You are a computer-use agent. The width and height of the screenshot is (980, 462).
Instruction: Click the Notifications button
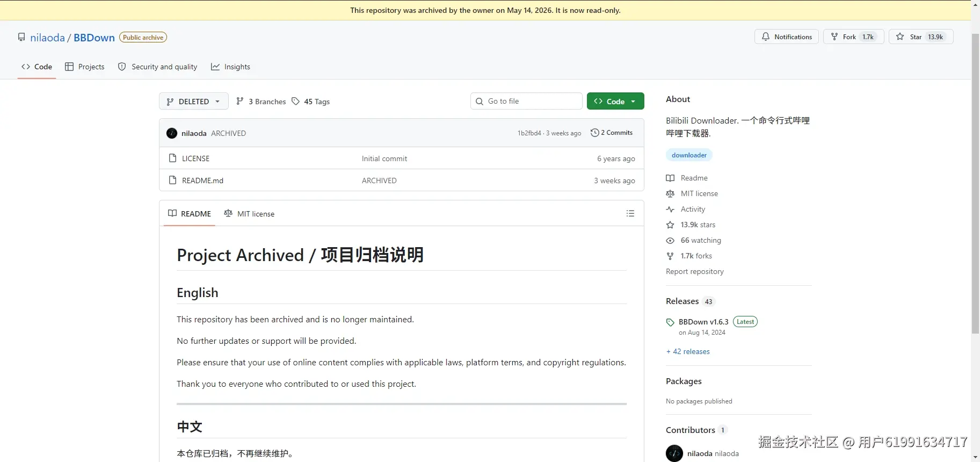[787, 37]
